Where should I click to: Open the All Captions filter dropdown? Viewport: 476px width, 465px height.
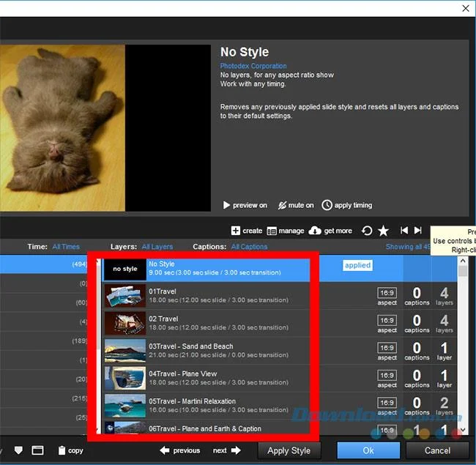[x=249, y=247]
